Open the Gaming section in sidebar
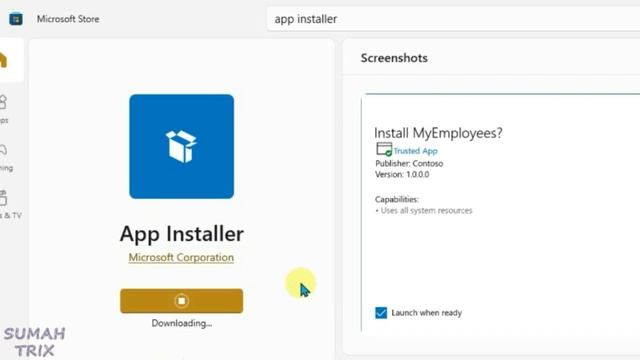The height and width of the screenshot is (360, 640). tap(5, 157)
